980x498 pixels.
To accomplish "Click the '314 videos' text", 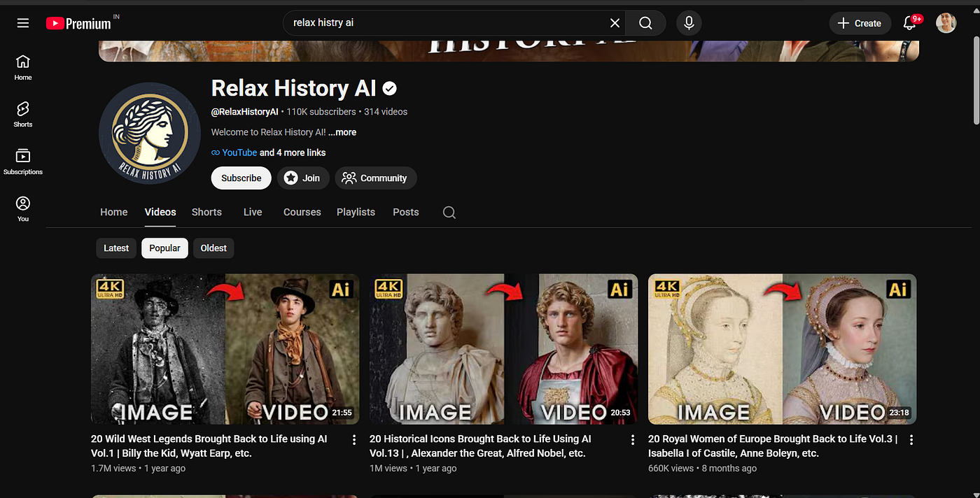I will 386,112.
